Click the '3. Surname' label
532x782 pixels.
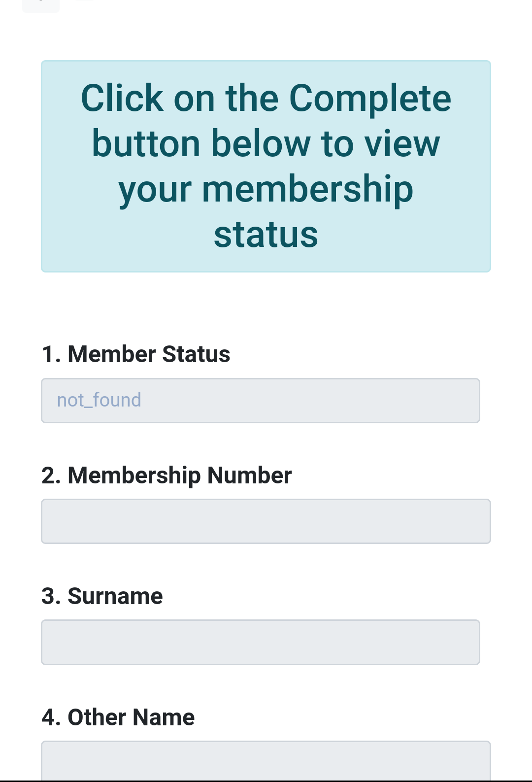[102, 596]
